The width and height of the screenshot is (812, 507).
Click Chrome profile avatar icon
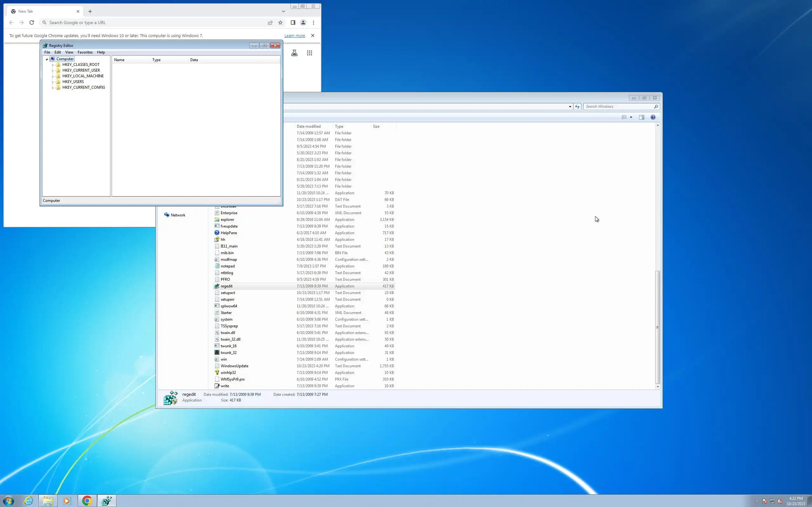click(x=303, y=22)
